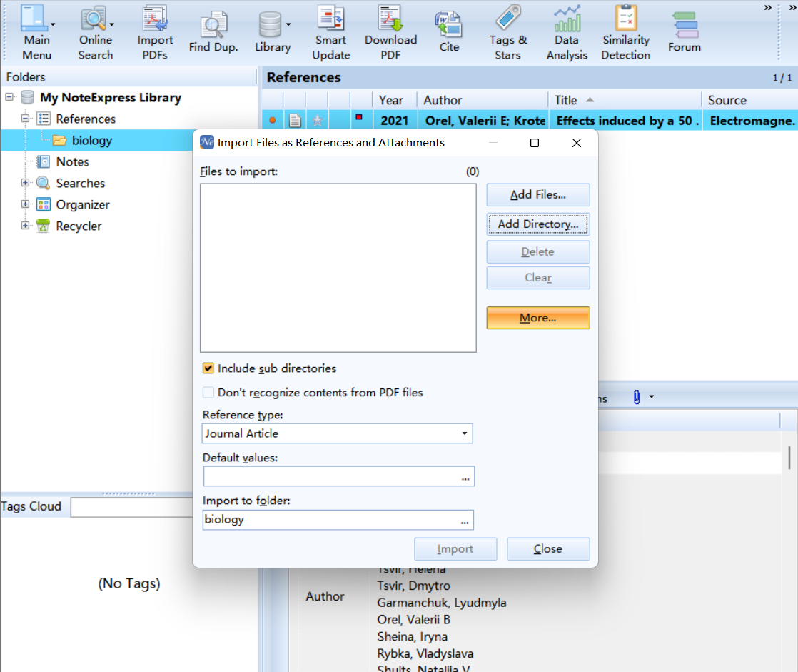Click the Tags Cloud search field
Viewport: 798px width, 672px height.
(131, 507)
